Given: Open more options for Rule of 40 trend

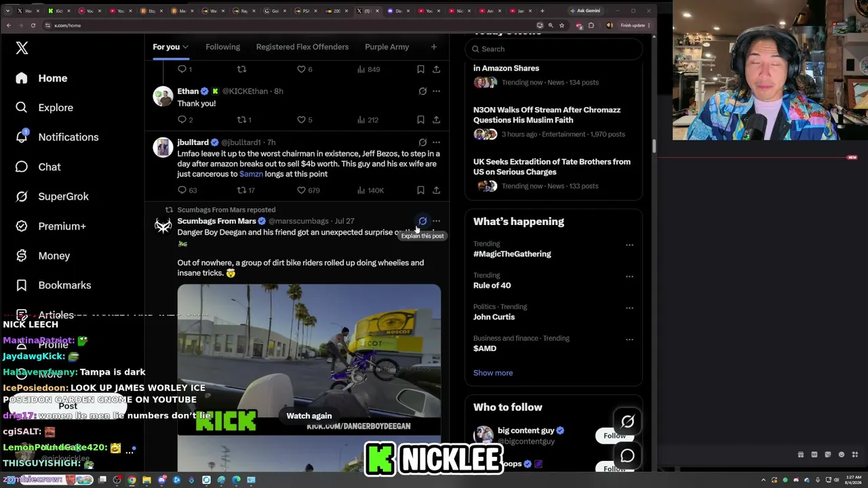Looking at the screenshot, I should coord(629,277).
